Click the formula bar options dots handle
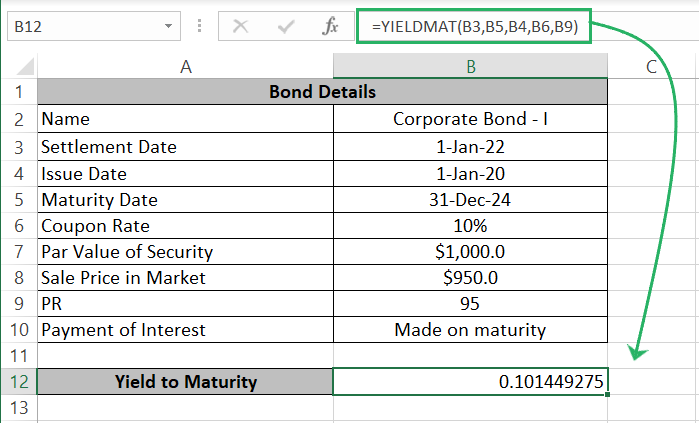 click(199, 28)
